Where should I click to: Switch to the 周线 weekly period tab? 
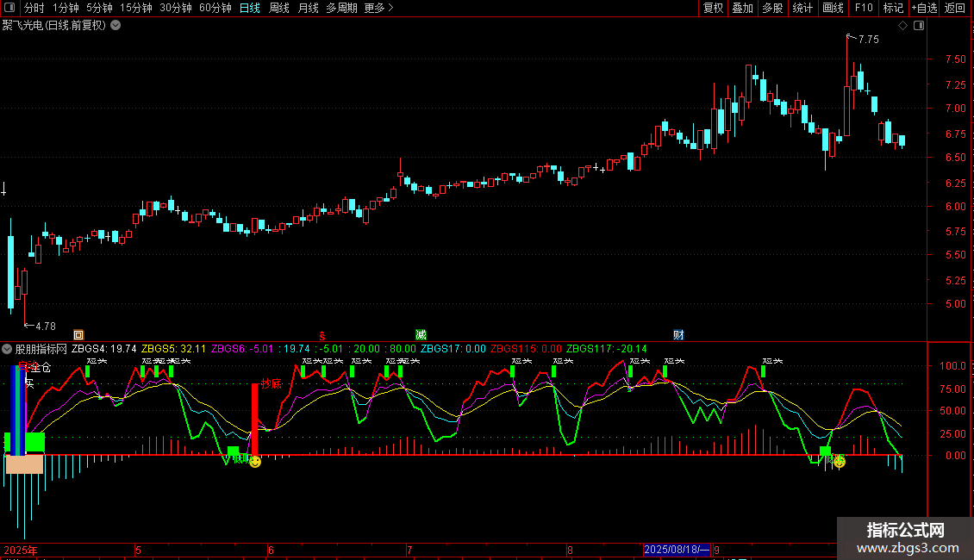(279, 9)
